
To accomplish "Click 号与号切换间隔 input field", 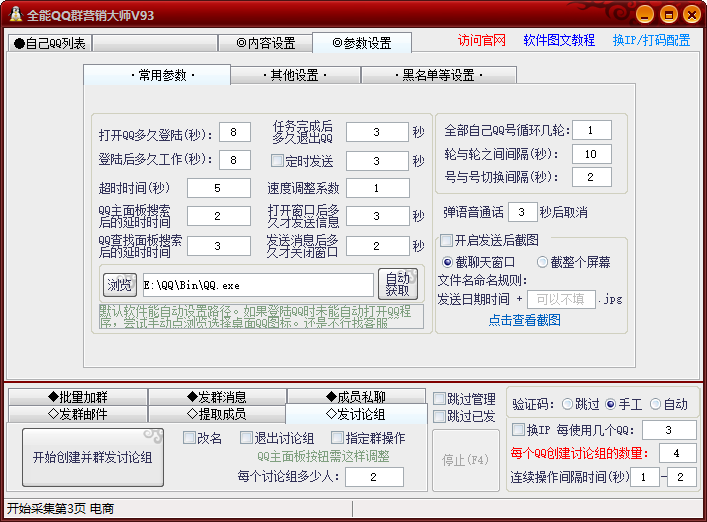I will click(x=592, y=177).
